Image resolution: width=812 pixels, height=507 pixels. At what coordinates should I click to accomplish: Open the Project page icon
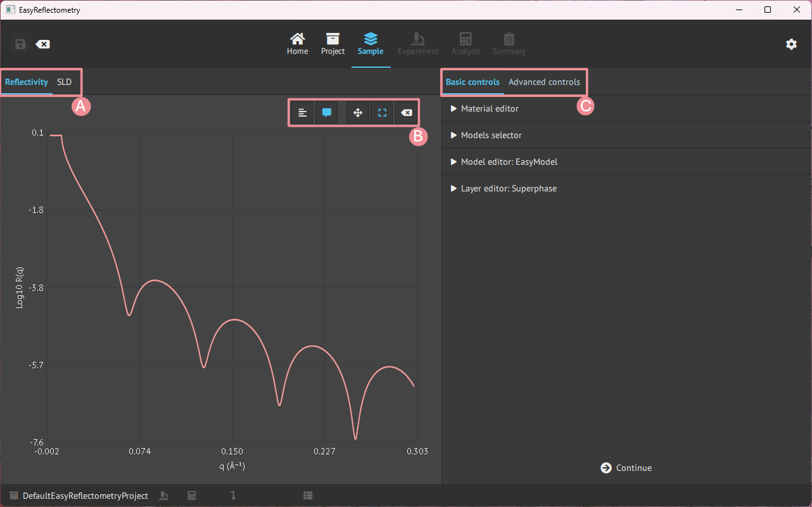(x=333, y=44)
